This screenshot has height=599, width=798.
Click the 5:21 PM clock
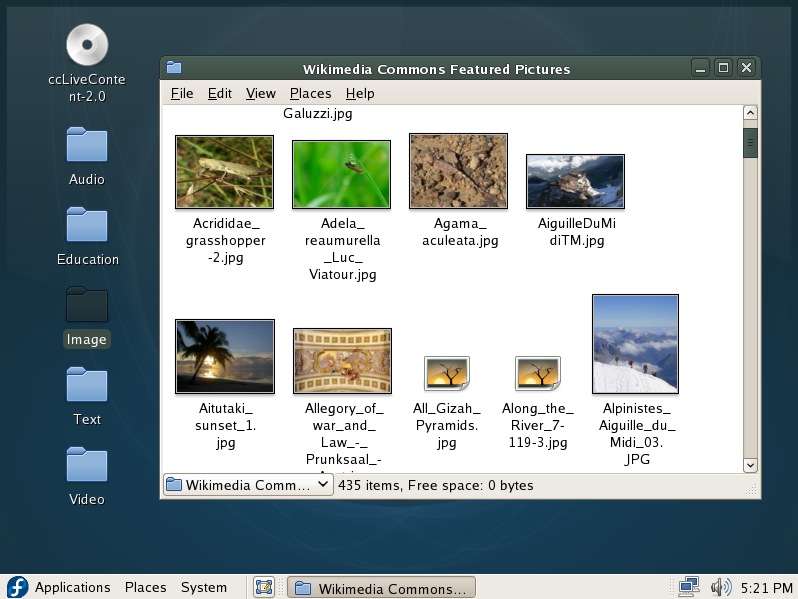(x=766, y=588)
